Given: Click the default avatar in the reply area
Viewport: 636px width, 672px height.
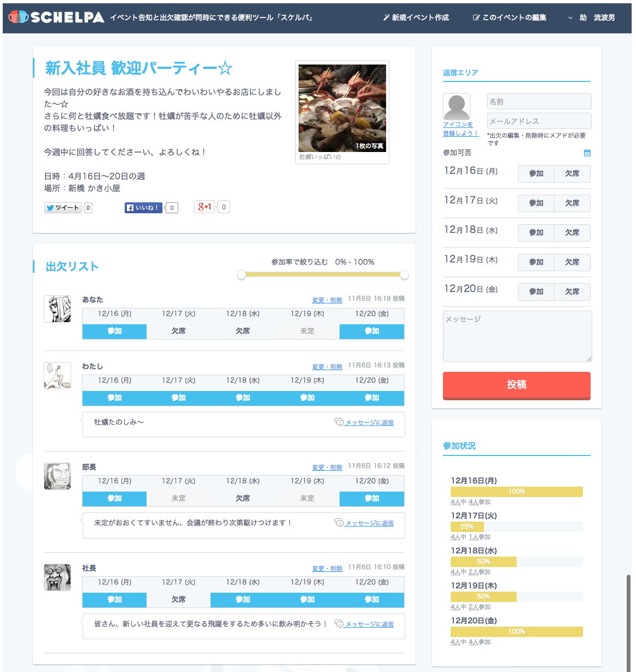Looking at the screenshot, I should [x=457, y=107].
